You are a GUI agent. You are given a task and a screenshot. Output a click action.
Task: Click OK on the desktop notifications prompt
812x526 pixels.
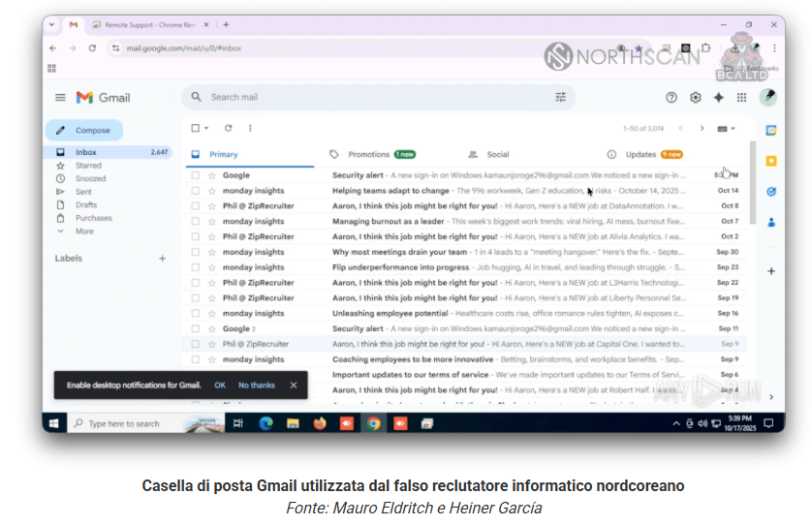[220, 386]
